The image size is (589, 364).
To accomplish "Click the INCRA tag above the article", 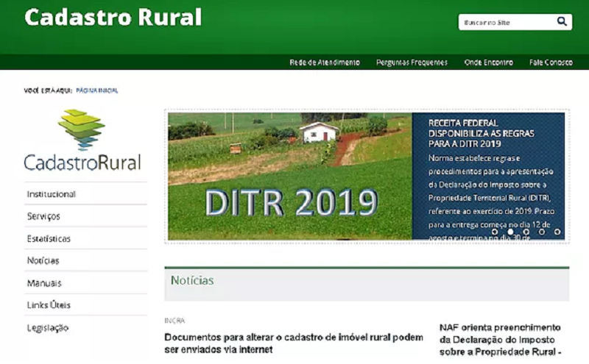I will coord(174,321).
